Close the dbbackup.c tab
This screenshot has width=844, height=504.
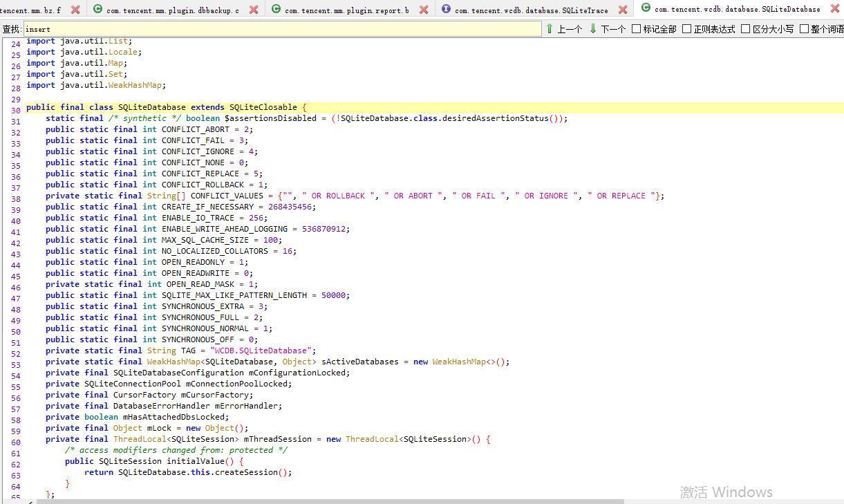click(254, 10)
